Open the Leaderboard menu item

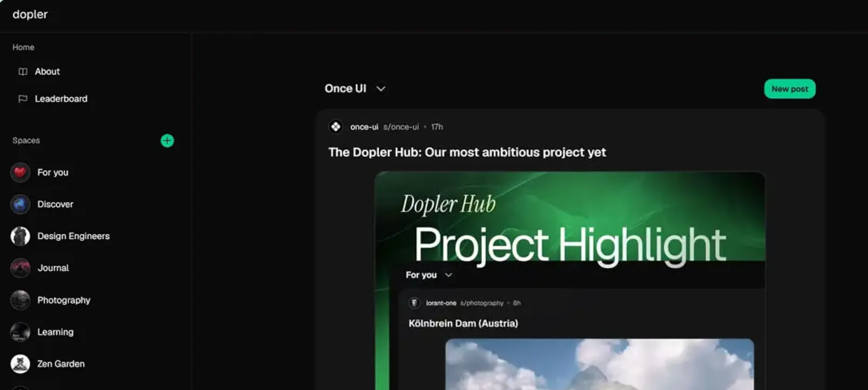(x=61, y=99)
